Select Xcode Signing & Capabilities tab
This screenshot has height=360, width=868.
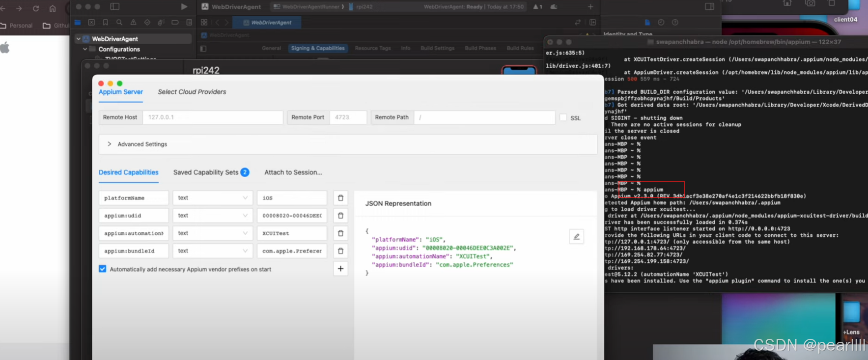point(318,49)
